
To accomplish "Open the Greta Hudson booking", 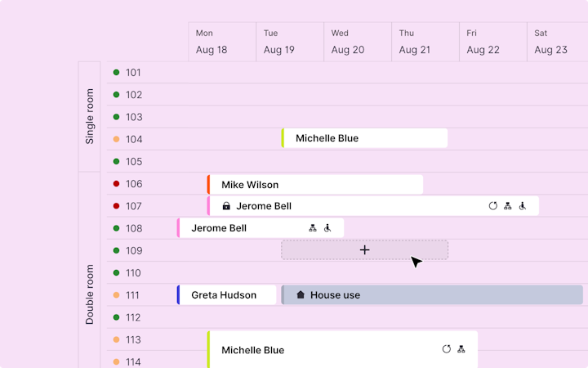I will (226, 295).
